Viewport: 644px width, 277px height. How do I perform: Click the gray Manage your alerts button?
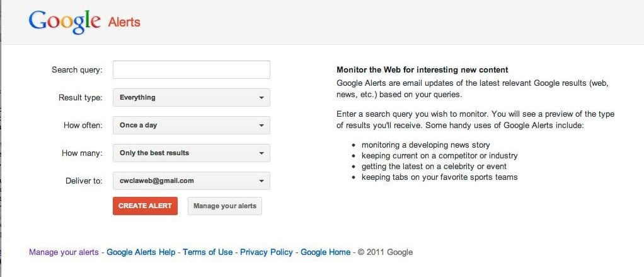225,206
